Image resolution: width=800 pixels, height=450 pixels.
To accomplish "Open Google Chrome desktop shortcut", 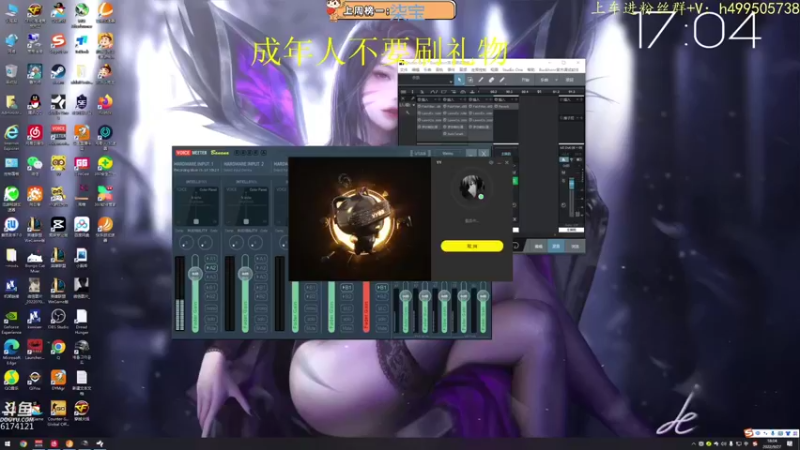I will [58, 347].
